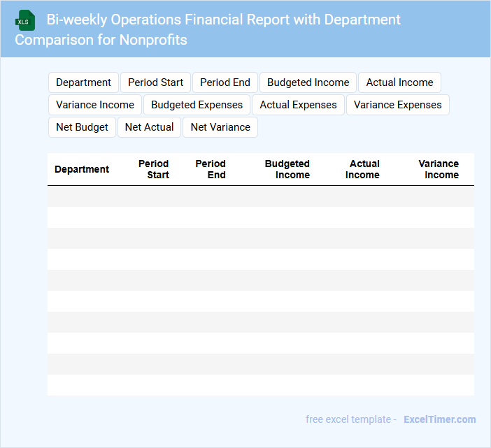Screen dimensions: 491x448
Task: Choose the Net Actual tag
Action: (x=149, y=127)
